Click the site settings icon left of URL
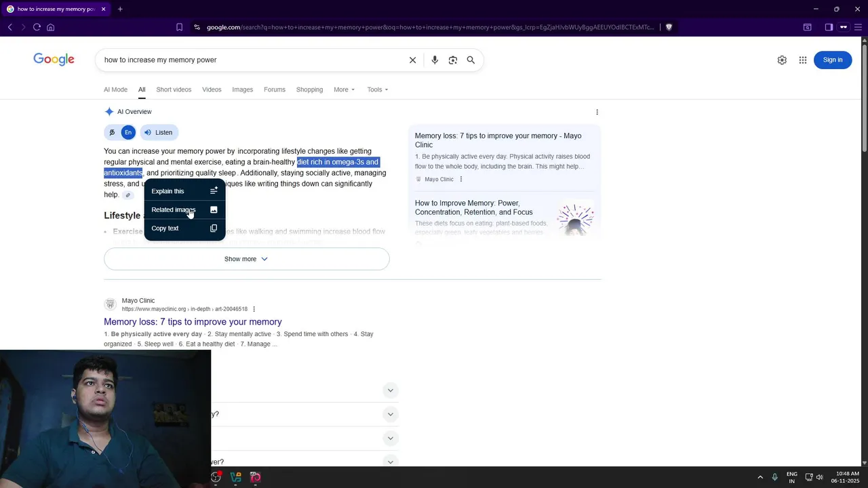Screen dimensions: 868x488 point(197,27)
